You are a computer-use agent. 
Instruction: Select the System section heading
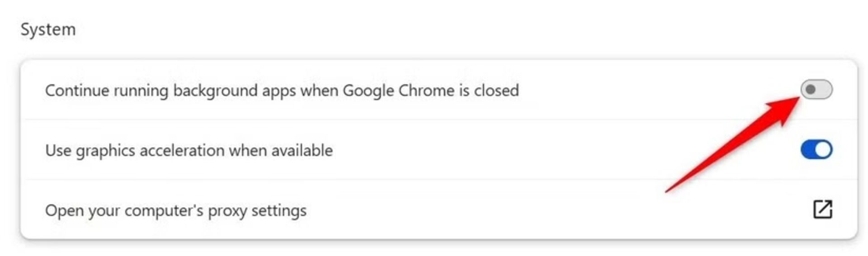pyautogui.click(x=48, y=29)
